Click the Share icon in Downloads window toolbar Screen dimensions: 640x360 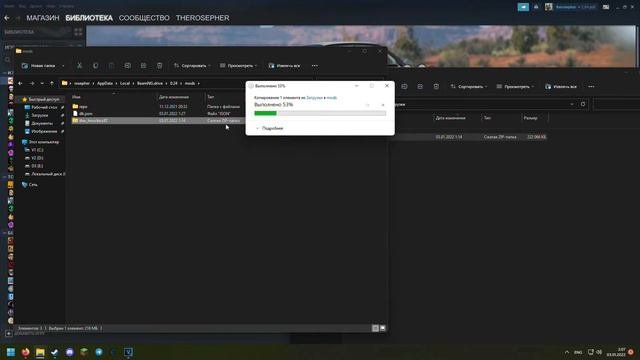(x=420, y=87)
